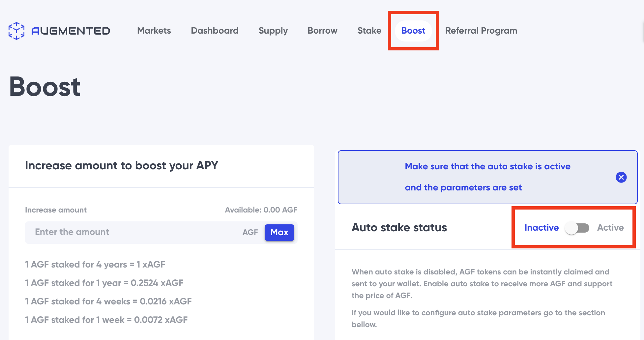This screenshot has height=340, width=644.
Task: Open the Supply section
Action: click(x=273, y=31)
